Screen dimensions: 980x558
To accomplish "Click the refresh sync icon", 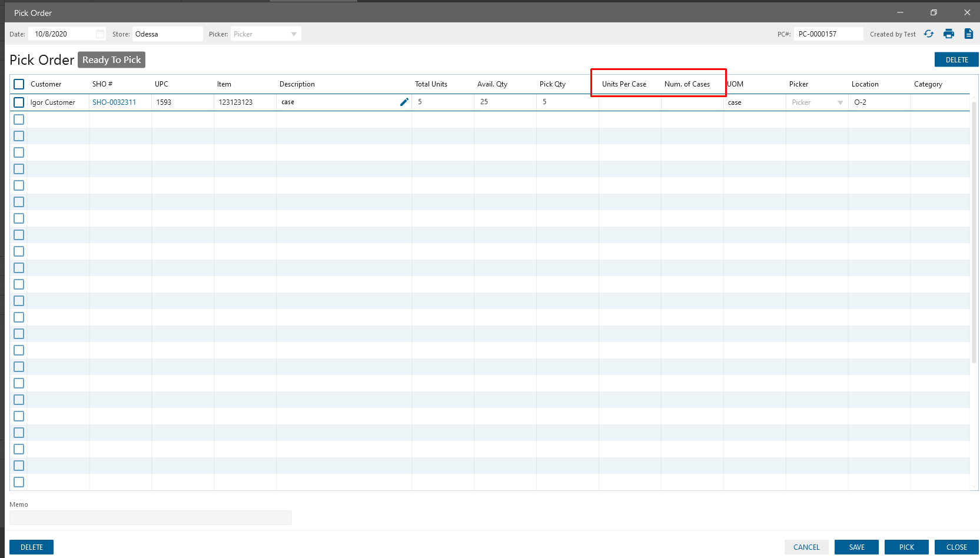I will pos(929,34).
